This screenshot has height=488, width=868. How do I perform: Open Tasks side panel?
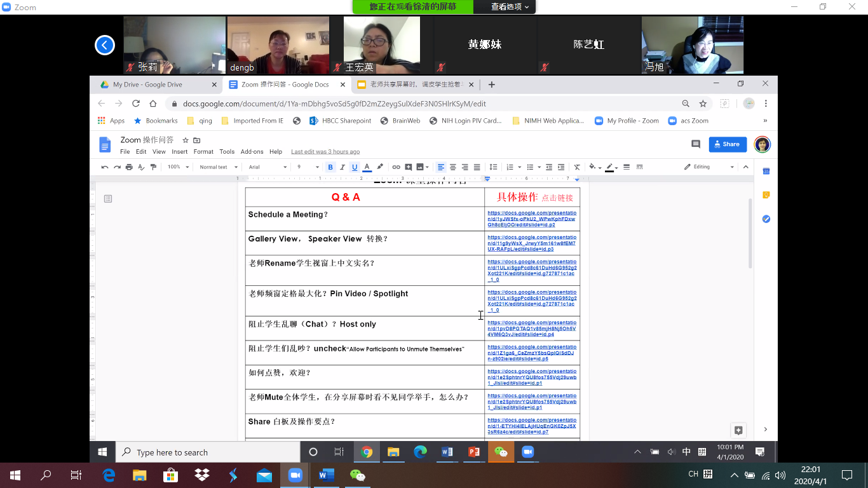pyautogui.click(x=766, y=219)
